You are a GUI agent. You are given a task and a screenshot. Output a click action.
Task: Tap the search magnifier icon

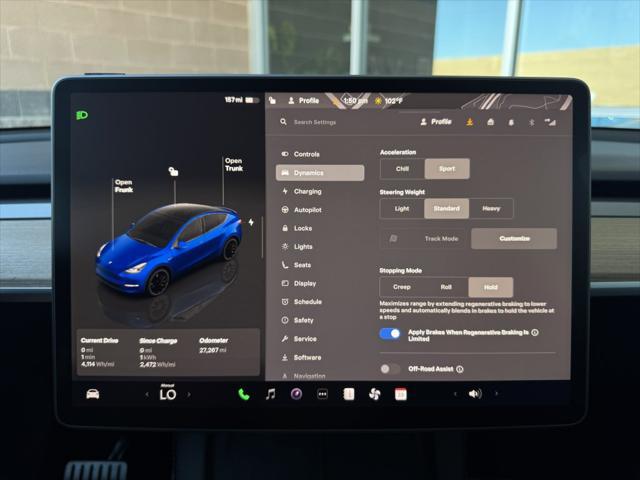click(x=283, y=122)
